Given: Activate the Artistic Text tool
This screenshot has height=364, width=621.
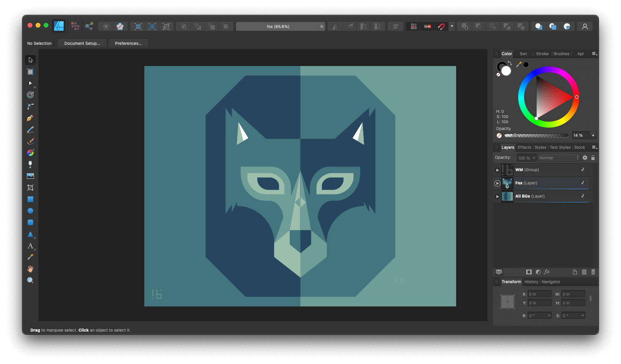Looking at the screenshot, I should 30,246.
